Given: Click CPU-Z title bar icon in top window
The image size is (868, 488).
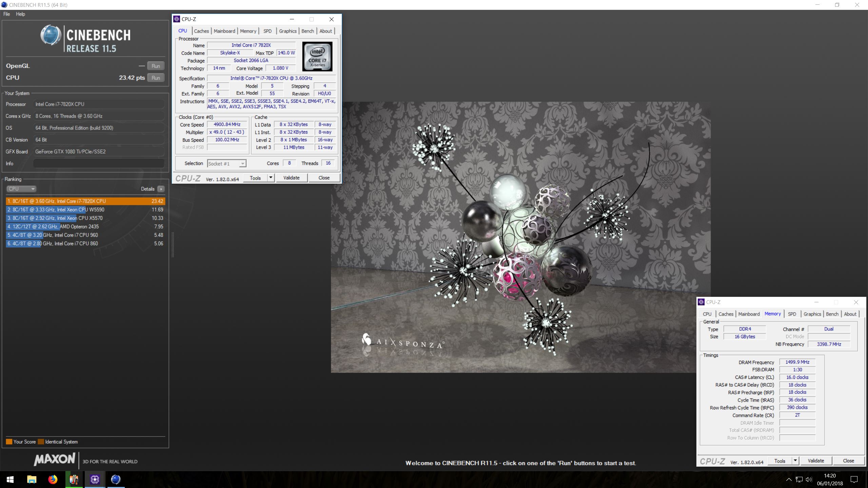Looking at the screenshot, I should pos(177,19).
